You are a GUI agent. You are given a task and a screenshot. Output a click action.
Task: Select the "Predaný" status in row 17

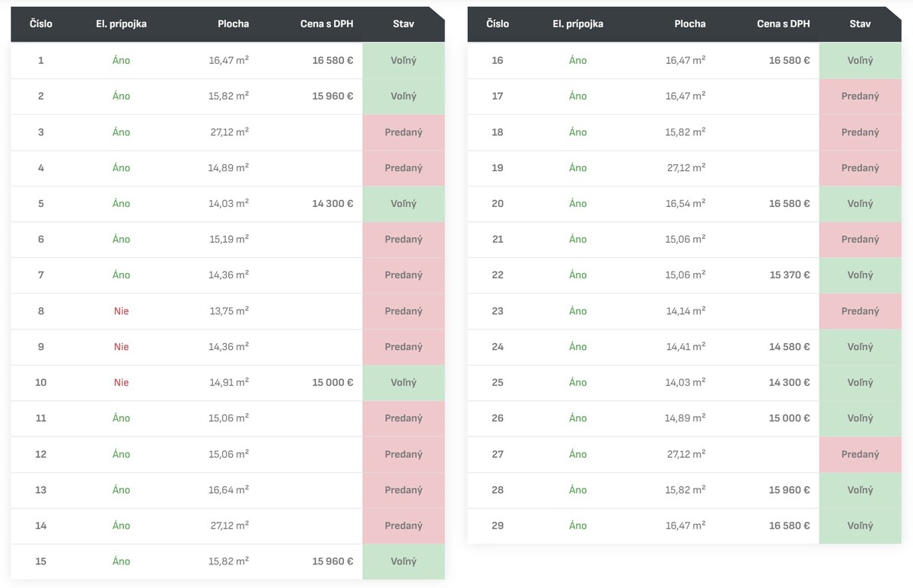(860, 96)
